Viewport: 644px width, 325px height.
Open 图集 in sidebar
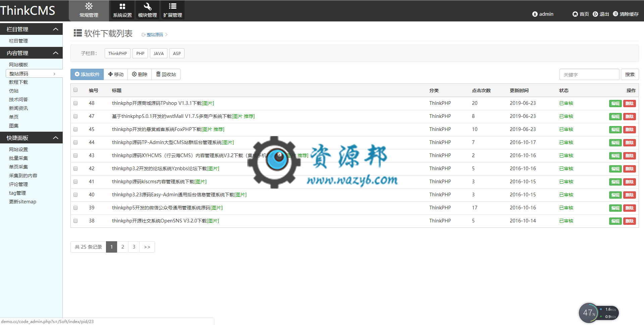point(14,126)
